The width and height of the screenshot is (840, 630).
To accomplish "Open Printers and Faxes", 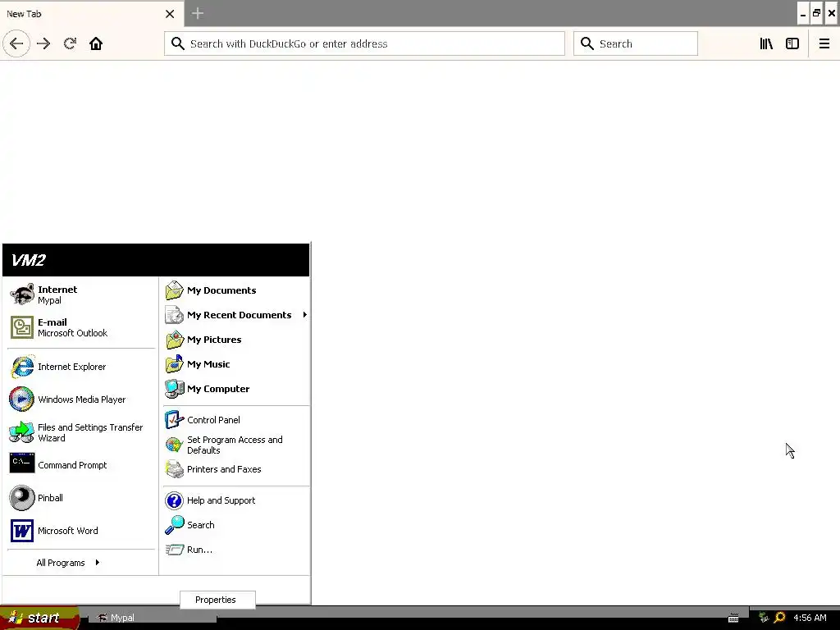I will [x=235, y=469].
